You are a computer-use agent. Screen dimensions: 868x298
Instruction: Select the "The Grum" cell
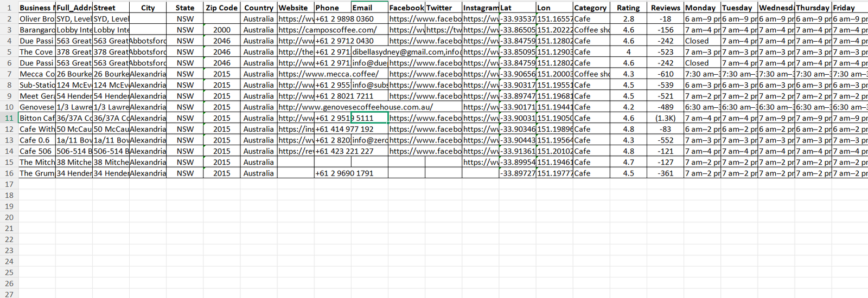coord(37,173)
